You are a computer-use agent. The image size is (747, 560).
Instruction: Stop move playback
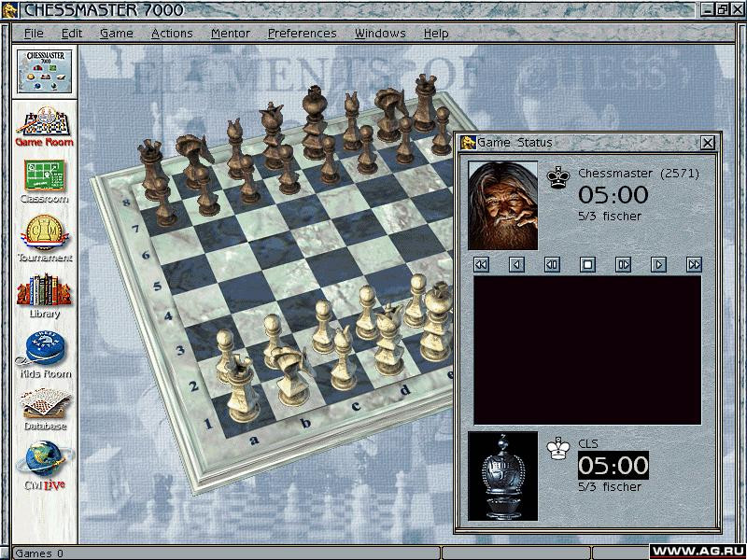coord(587,264)
